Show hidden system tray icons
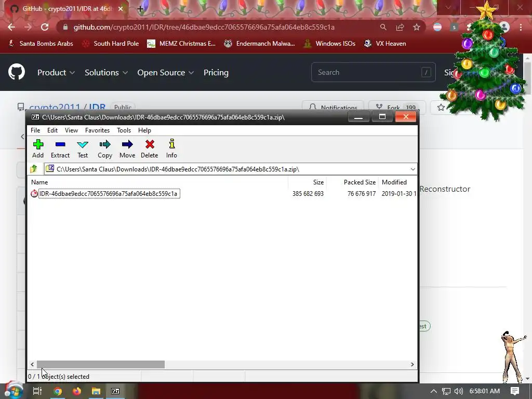Viewport: 532px width, 399px height. coord(434,391)
